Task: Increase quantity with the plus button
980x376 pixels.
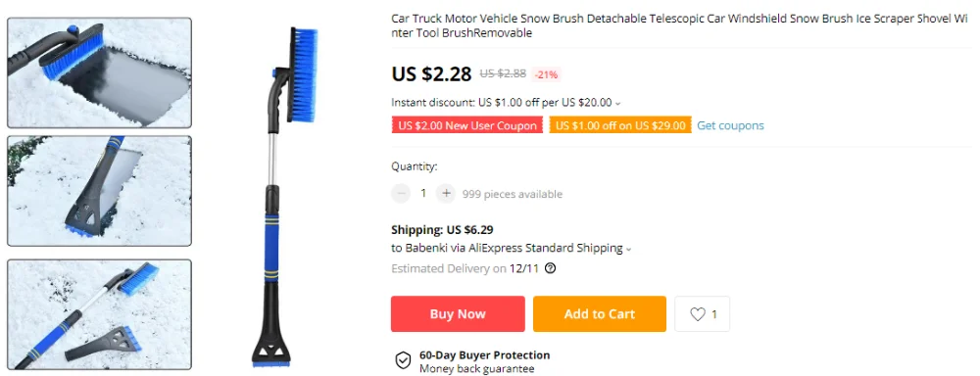Action: pyautogui.click(x=446, y=194)
